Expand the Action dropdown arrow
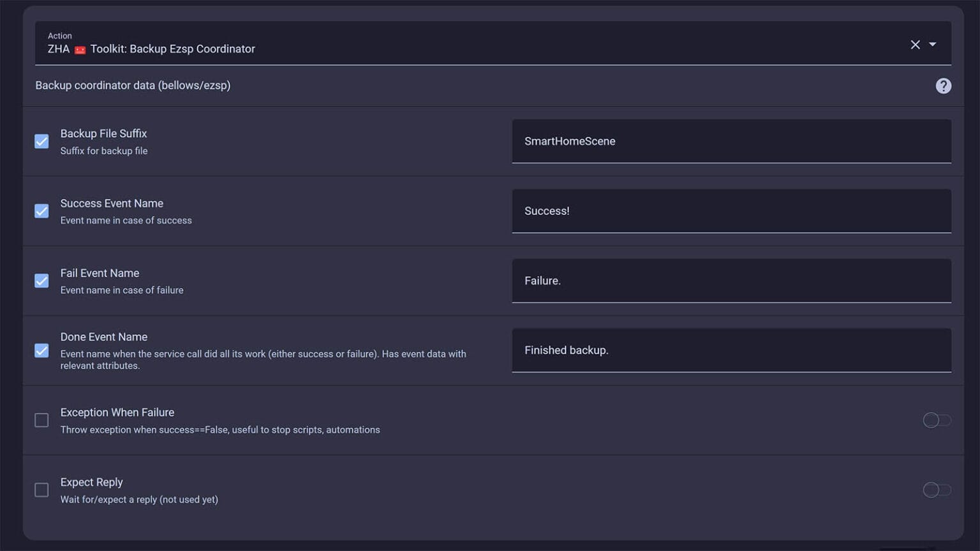The width and height of the screenshot is (980, 551). (x=933, y=45)
